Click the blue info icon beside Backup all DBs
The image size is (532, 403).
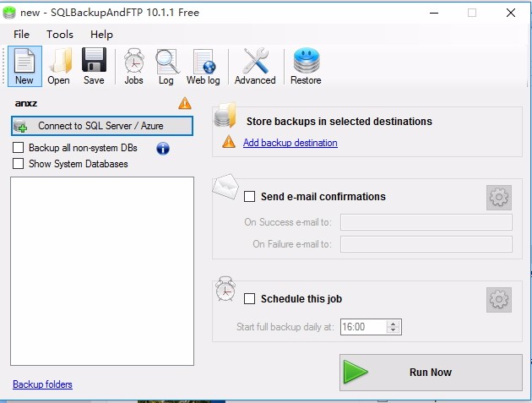[163, 149]
